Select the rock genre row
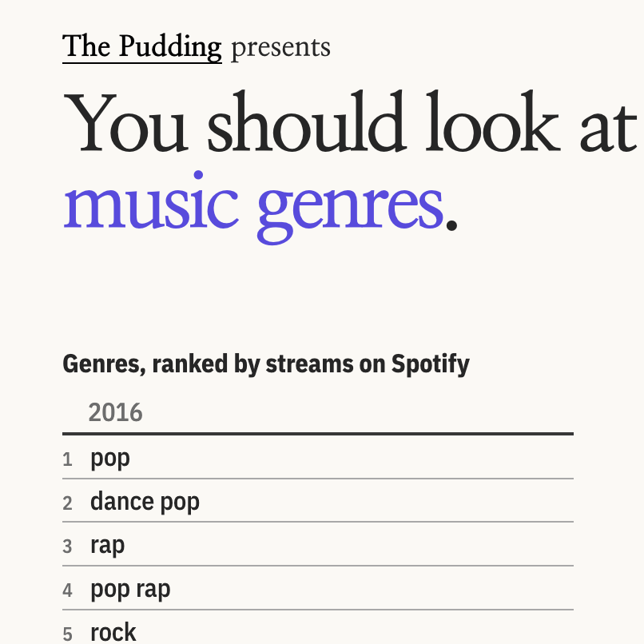The image size is (644, 644). pos(318,627)
